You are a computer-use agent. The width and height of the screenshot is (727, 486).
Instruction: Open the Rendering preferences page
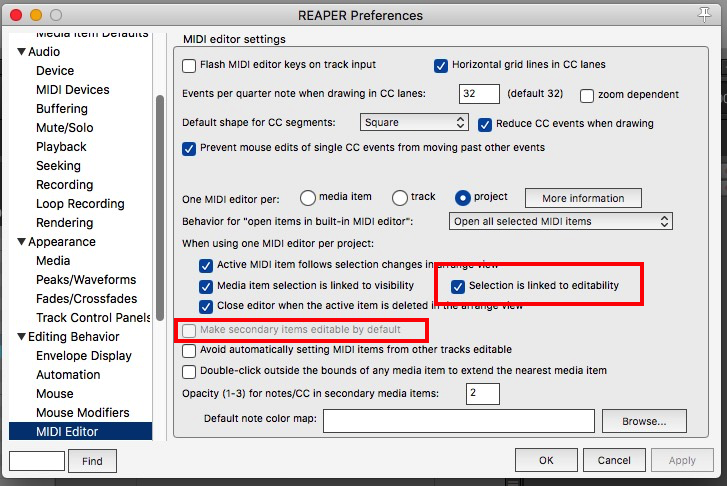click(x=64, y=223)
